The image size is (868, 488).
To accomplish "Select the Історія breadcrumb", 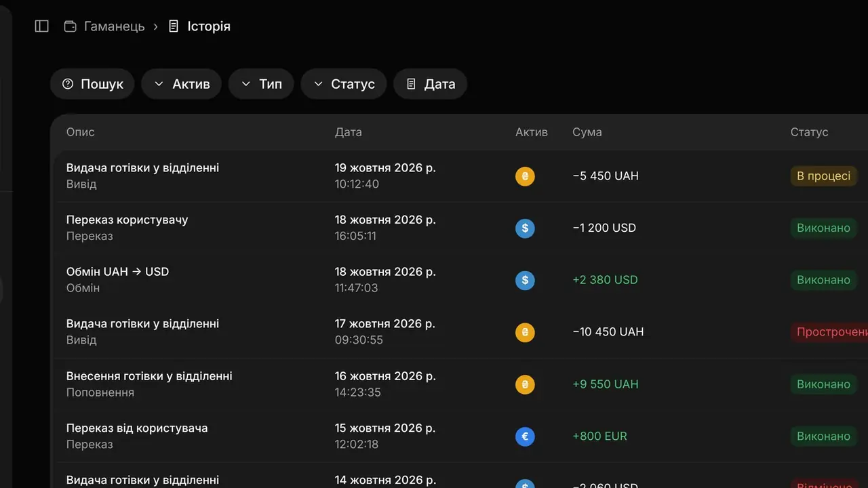I will [209, 26].
